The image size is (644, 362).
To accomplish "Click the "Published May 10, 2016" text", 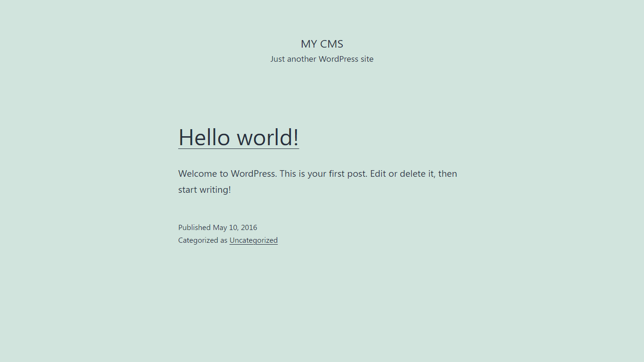I will [x=218, y=227].
